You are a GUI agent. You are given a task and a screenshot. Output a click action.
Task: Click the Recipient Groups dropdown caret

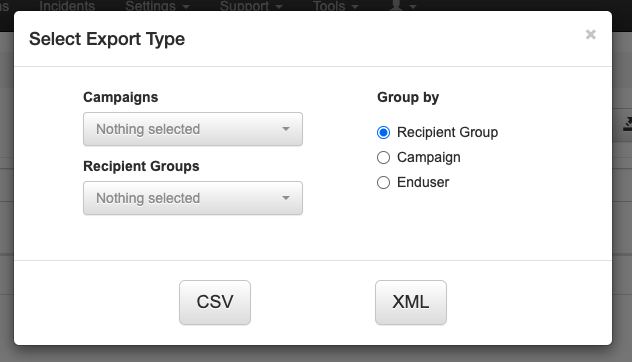pyautogui.click(x=286, y=198)
